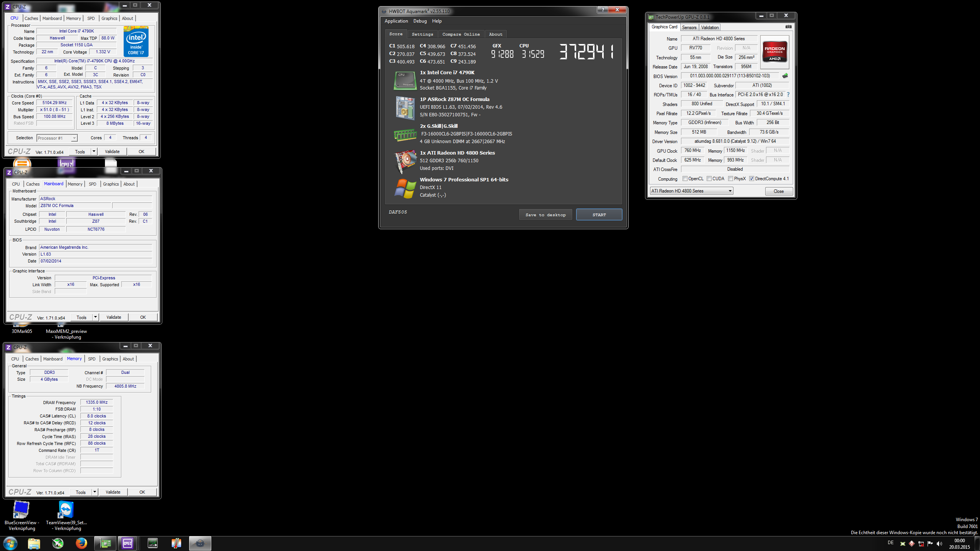The height and width of the screenshot is (551, 980).
Task: Click the 'Z87M OC Formula' model field
Action: click(75, 205)
